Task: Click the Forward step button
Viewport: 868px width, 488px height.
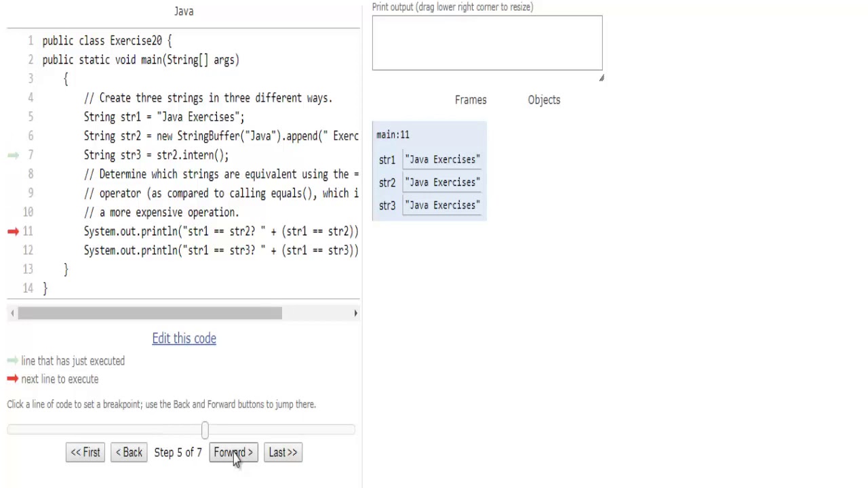Action: tap(233, 453)
